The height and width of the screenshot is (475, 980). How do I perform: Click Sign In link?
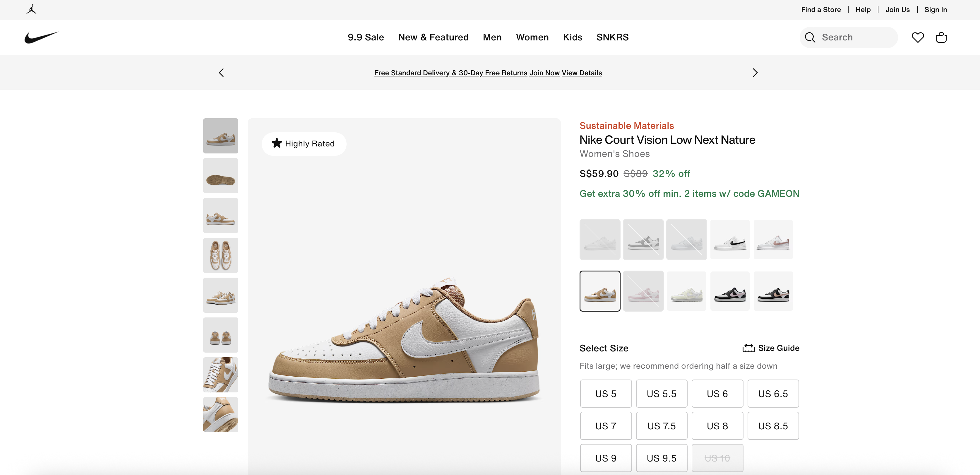[935, 9]
